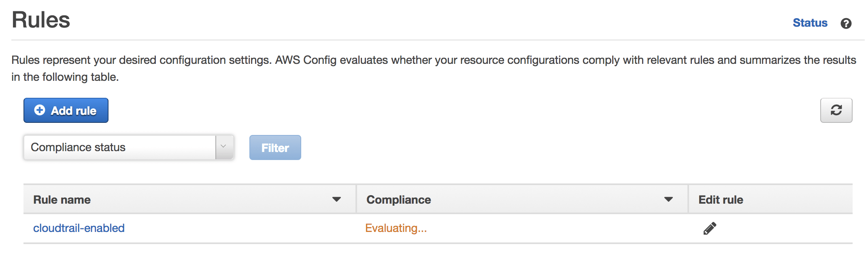The image size is (868, 257).
Task: Click the plus icon on Add rule
Action: point(40,110)
